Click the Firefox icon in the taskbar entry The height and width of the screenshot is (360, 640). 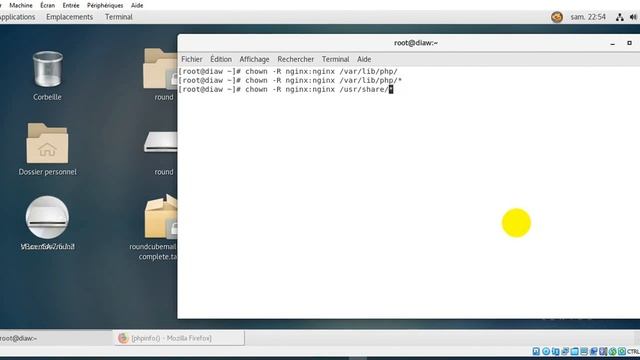tap(123, 338)
